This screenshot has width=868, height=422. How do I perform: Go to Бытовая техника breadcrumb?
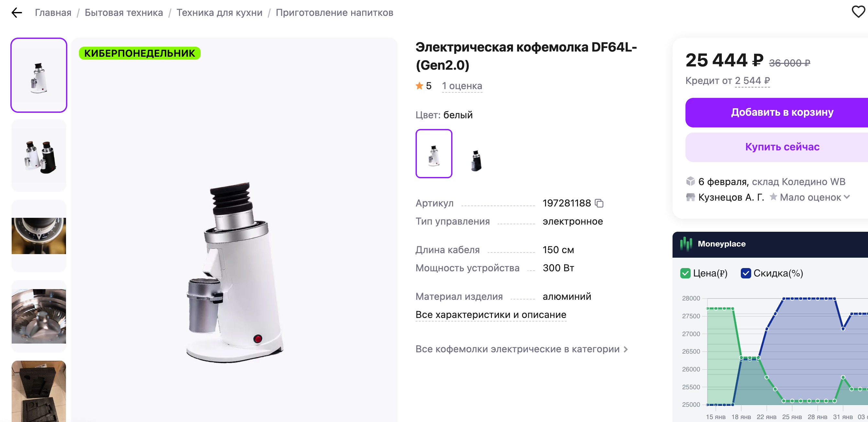[x=124, y=13]
